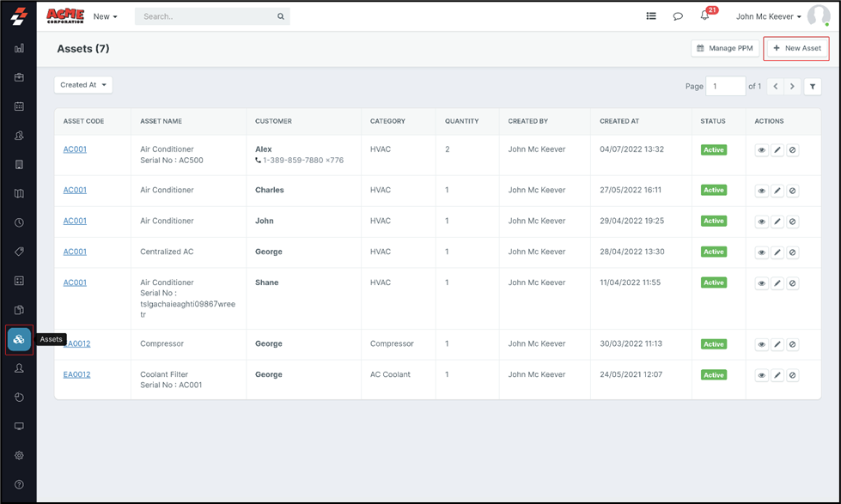Sort by the Asset Name column header
Image resolution: width=841 pixels, height=504 pixels.
pos(161,121)
